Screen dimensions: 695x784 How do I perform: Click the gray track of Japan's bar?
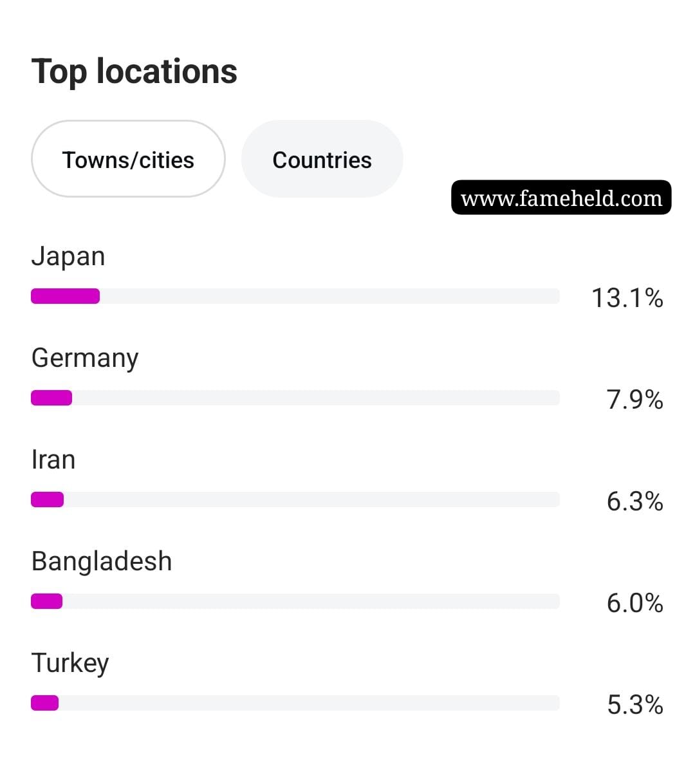[x=329, y=296]
